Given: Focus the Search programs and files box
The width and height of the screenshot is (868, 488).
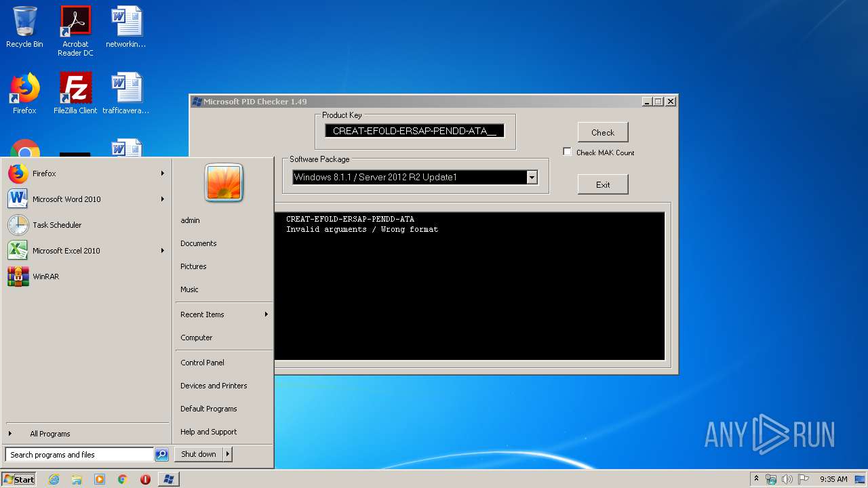Looking at the screenshot, I should click(x=79, y=455).
